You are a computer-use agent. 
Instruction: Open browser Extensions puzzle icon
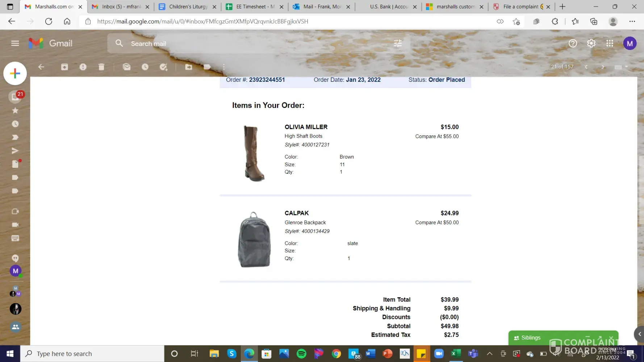tap(555, 21)
